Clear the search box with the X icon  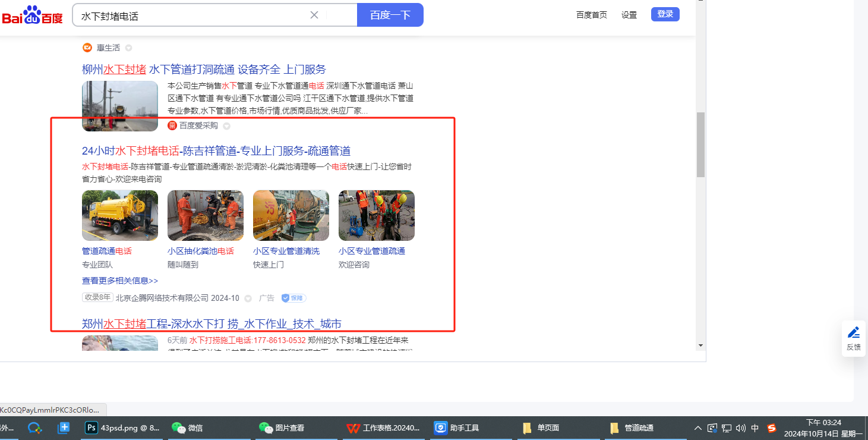[314, 15]
